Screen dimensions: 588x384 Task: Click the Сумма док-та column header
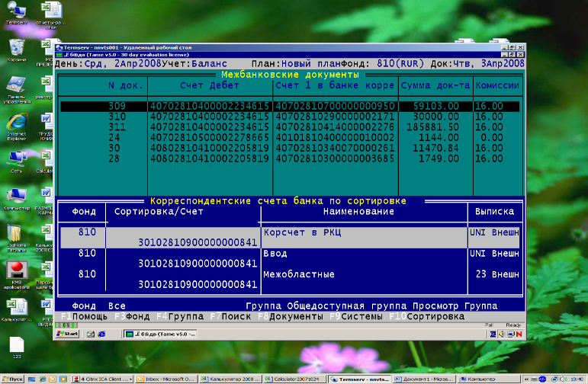(x=435, y=85)
